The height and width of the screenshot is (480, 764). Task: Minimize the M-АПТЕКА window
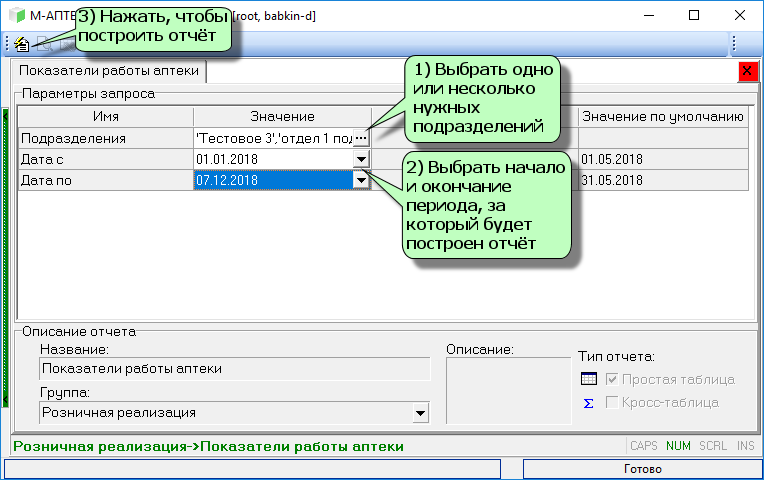click(649, 16)
